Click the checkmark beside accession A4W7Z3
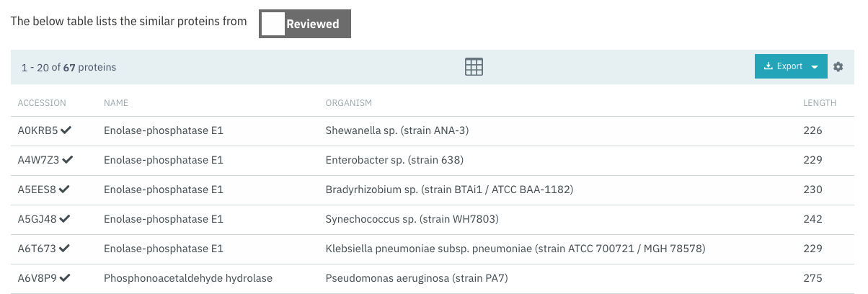Image resolution: width=868 pixels, height=294 pixels. click(x=68, y=160)
